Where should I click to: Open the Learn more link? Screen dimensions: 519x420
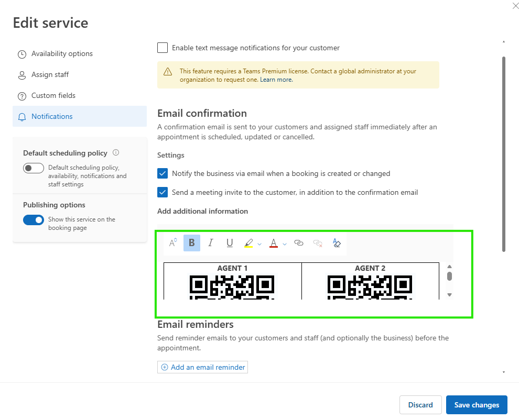(276, 80)
